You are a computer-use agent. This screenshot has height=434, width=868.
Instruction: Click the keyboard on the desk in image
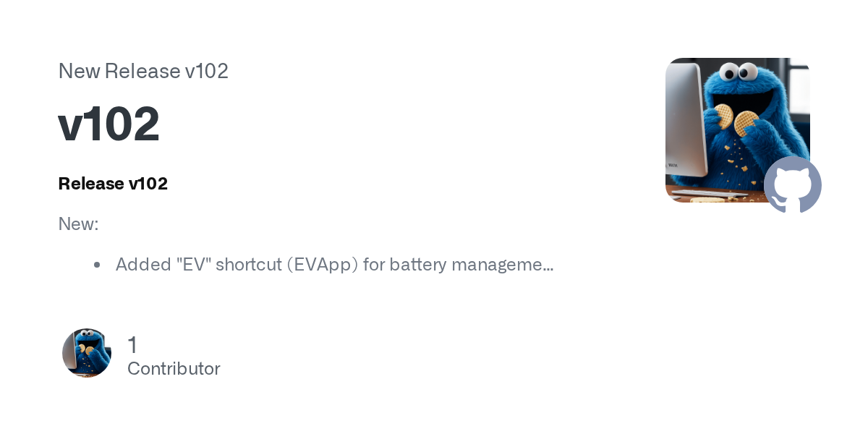point(712,193)
